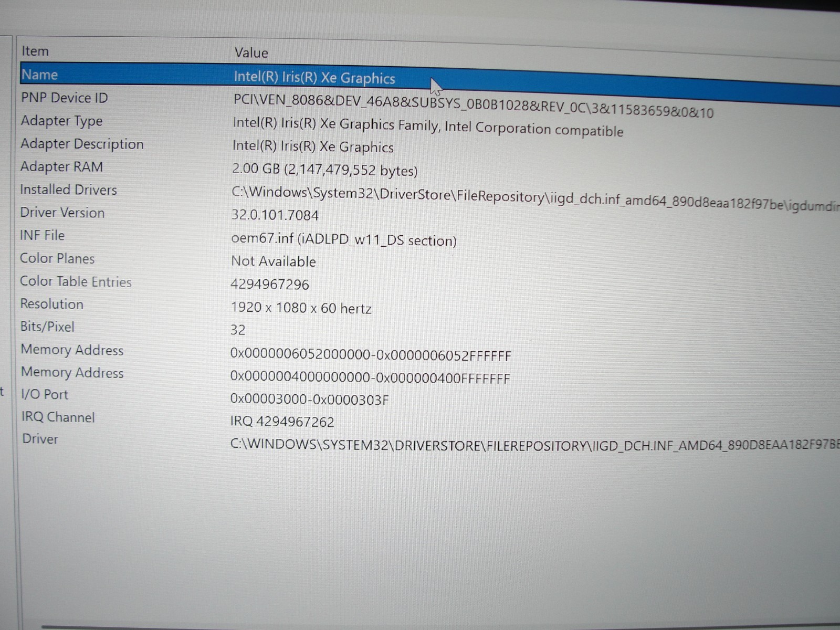Screen dimensions: 840x630
Task: Select the Resolution row
Action: (51, 304)
